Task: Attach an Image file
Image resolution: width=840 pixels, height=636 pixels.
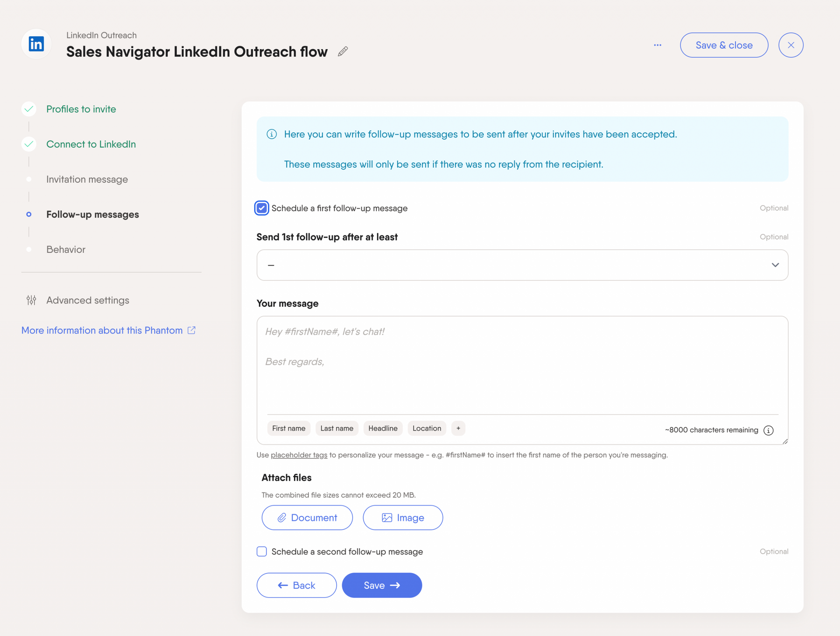Action: (403, 517)
